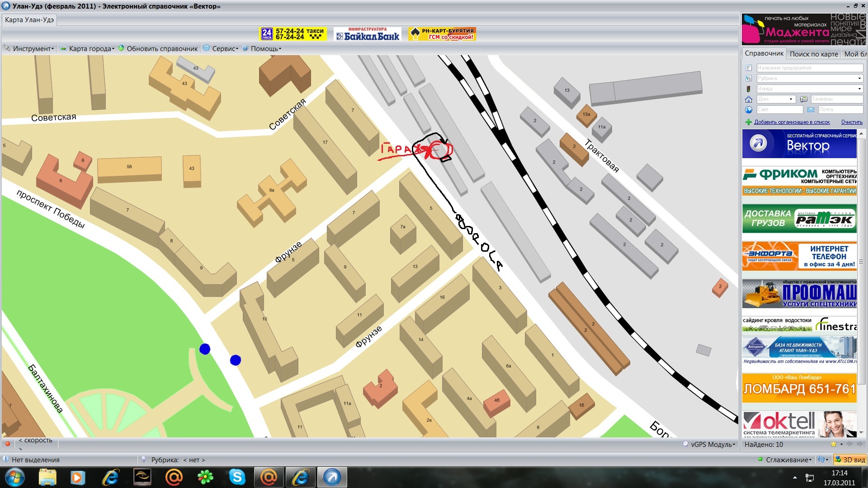Click the green plus add icon
868x488 pixels.
(x=748, y=122)
